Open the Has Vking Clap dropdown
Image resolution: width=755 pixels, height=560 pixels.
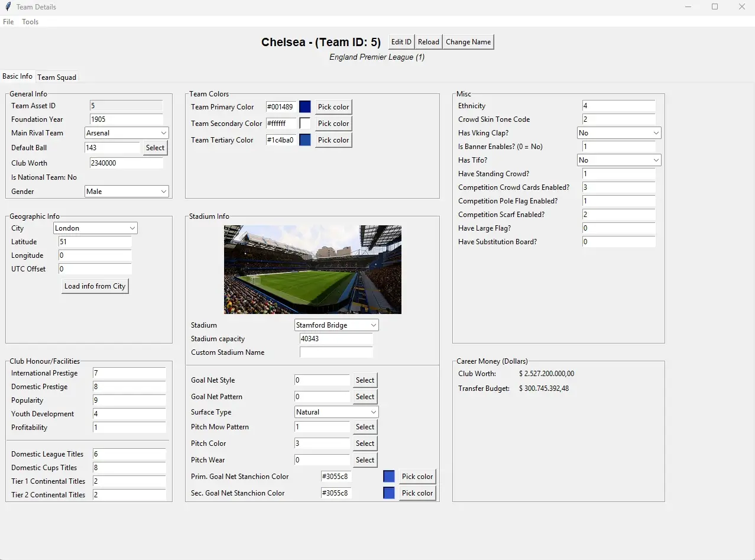coord(619,133)
